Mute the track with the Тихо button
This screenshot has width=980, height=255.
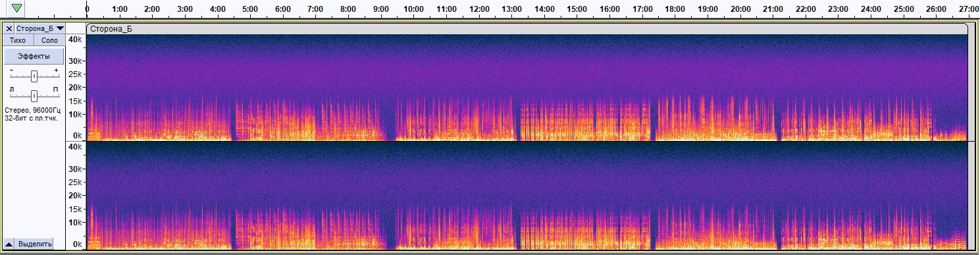click(x=18, y=40)
